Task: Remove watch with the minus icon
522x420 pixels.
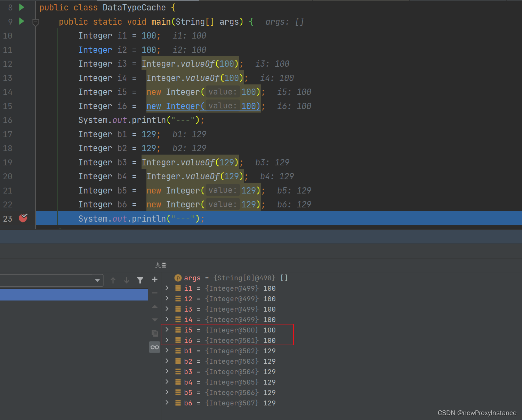Action: 155,293
